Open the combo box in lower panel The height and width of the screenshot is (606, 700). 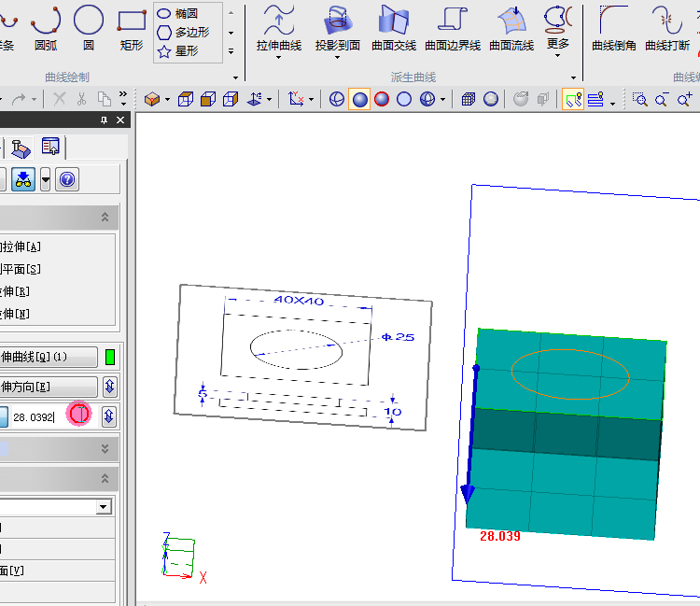coord(104,507)
